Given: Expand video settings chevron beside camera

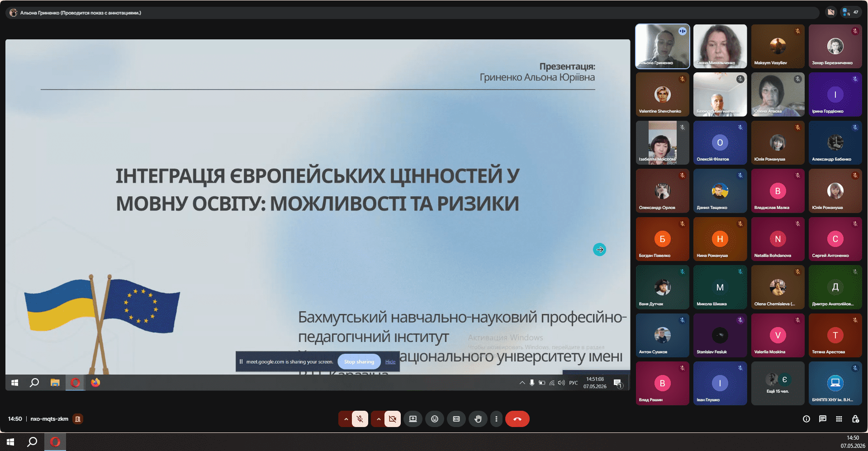Looking at the screenshot, I should (x=379, y=419).
